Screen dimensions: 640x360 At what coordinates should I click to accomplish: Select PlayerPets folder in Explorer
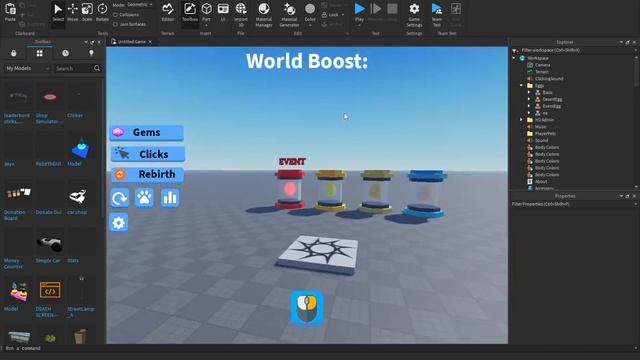pyautogui.click(x=545, y=133)
